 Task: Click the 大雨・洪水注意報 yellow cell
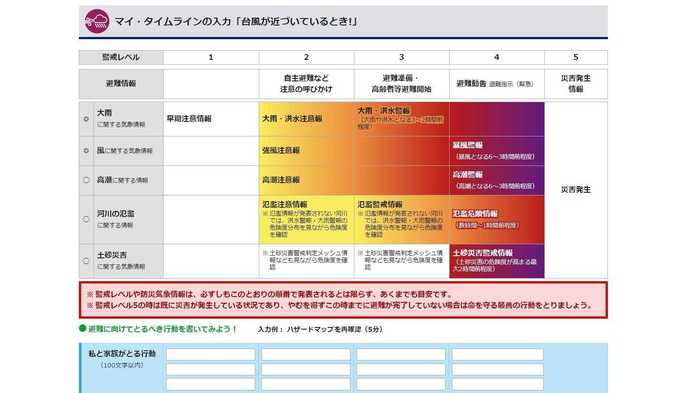click(x=306, y=119)
